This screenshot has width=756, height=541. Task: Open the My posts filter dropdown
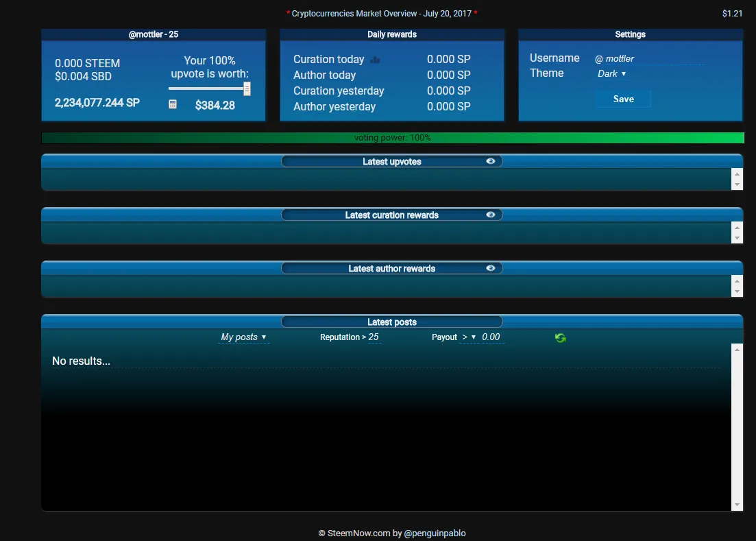243,337
